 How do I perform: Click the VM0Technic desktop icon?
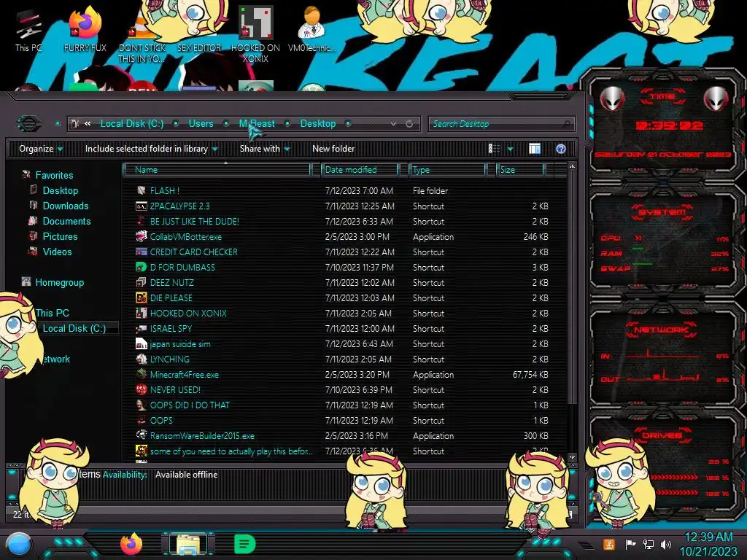coord(311,29)
